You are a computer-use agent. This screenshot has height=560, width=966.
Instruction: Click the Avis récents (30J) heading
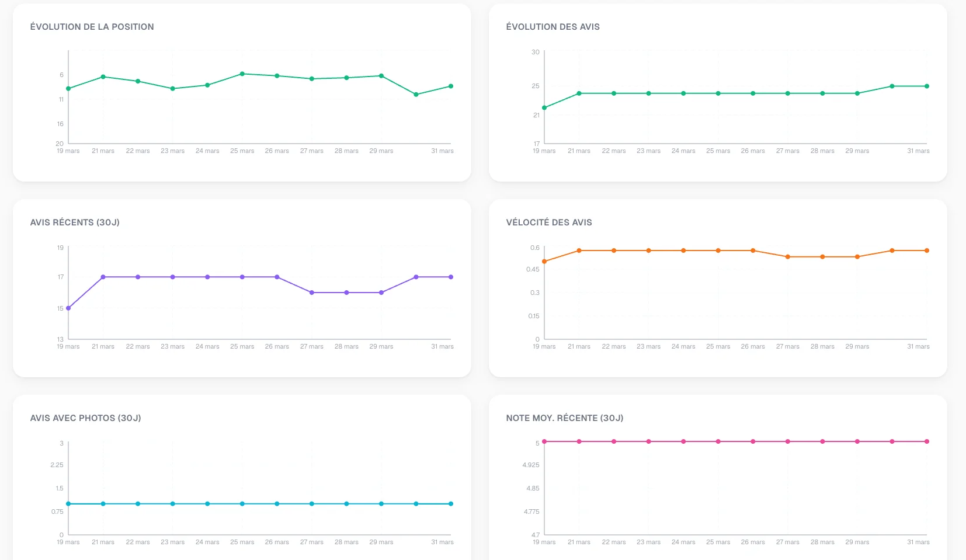point(75,222)
